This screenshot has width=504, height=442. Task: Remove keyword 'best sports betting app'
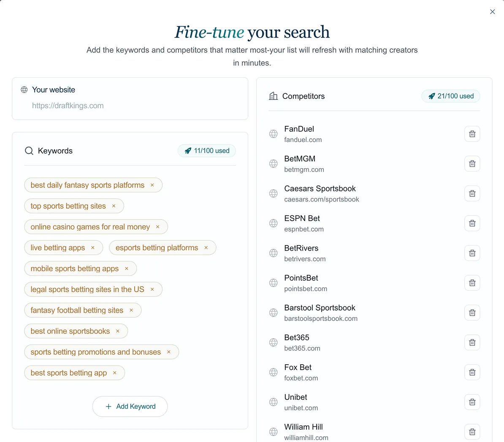(x=115, y=373)
